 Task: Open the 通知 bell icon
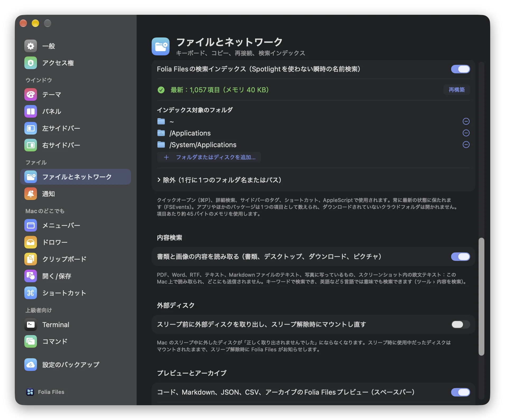click(31, 194)
